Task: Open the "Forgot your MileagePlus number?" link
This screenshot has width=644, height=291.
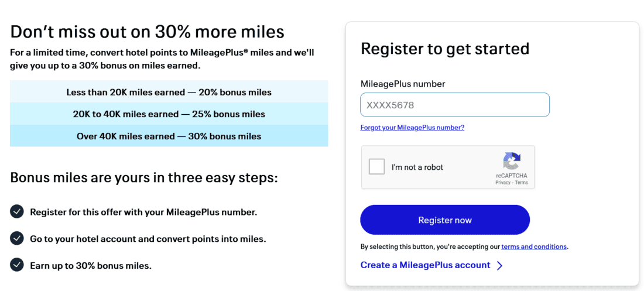Action: pyautogui.click(x=412, y=127)
